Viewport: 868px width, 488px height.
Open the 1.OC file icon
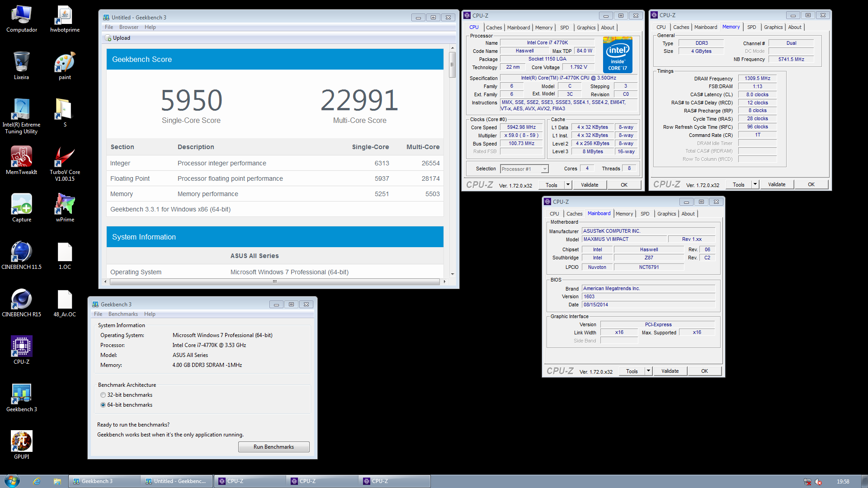pos(65,255)
